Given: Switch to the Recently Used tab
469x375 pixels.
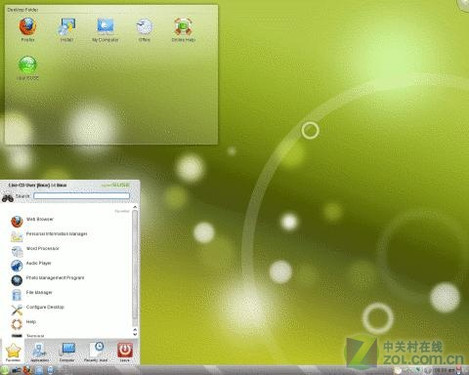Looking at the screenshot, I should click(96, 352).
